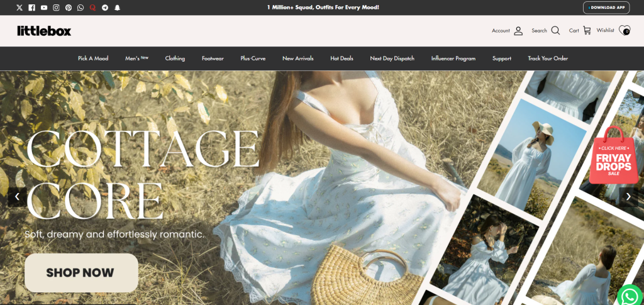Viewport: 644px width, 305px height.
Task: Open the Footwear menu
Action: [x=213, y=58]
